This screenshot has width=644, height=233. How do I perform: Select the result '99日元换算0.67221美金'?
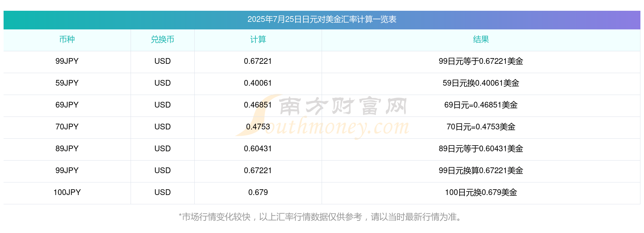coord(481,171)
